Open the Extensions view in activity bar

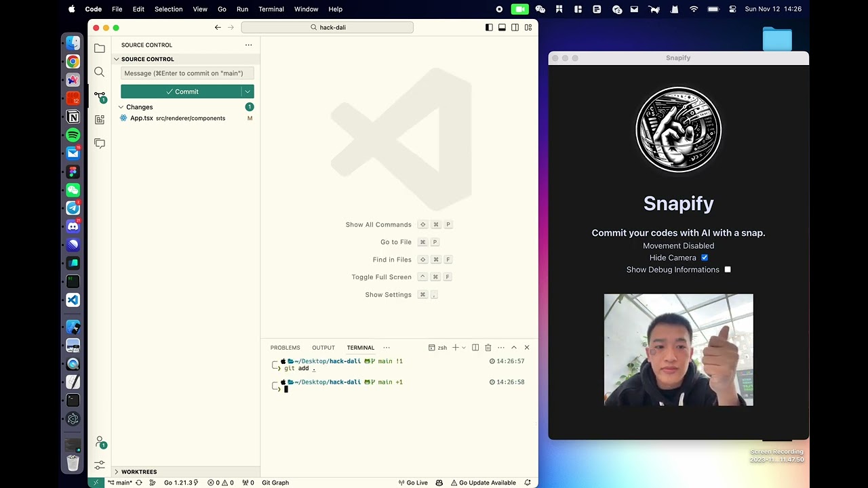coord(100,119)
